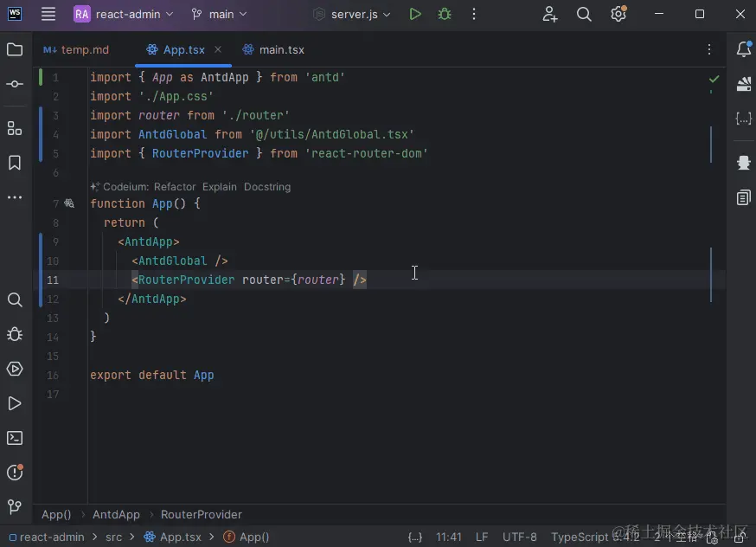The image size is (756, 547).
Task: Open the Codeium braces tool window
Action: click(744, 119)
